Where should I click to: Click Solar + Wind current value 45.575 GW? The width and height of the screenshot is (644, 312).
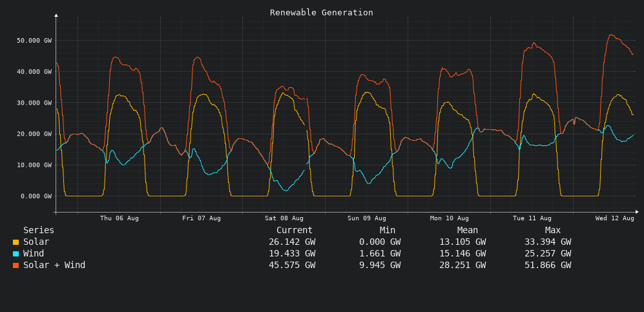pyautogui.click(x=292, y=265)
